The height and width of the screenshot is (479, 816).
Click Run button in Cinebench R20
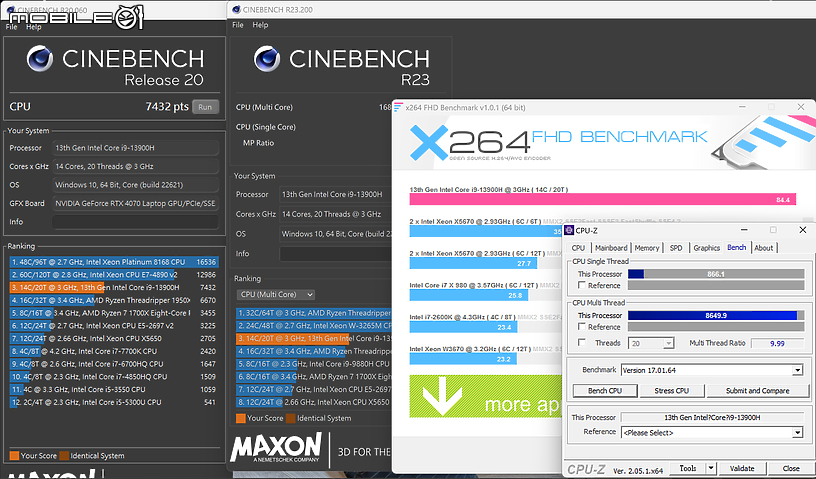tap(205, 107)
